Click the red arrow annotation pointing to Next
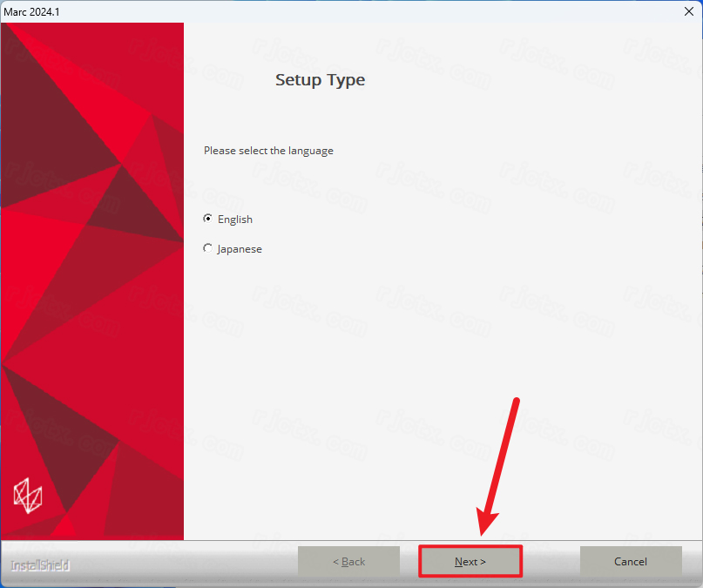Image resolution: width=703 pixels, height=588 pixels. 498,466
